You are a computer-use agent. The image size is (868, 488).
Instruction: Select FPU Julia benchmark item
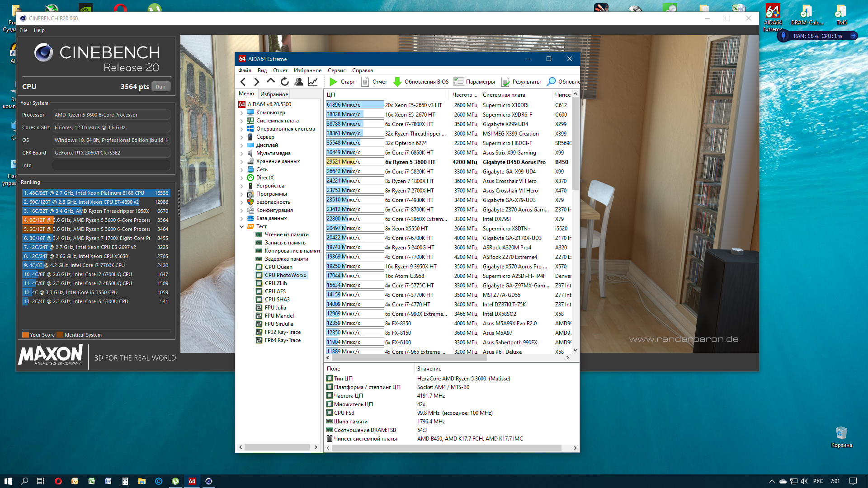point(275,308)
